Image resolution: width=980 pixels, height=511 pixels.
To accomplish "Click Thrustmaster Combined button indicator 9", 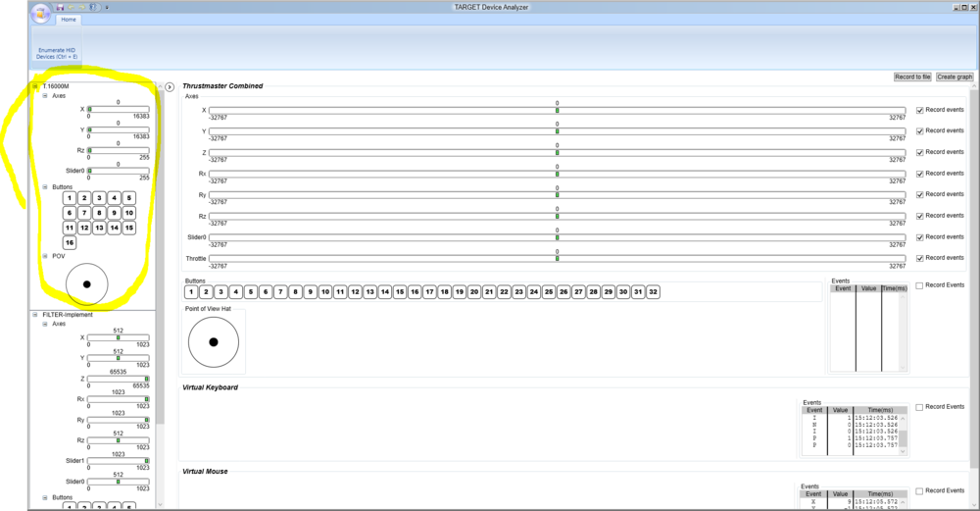I will (x=310, y=291).
